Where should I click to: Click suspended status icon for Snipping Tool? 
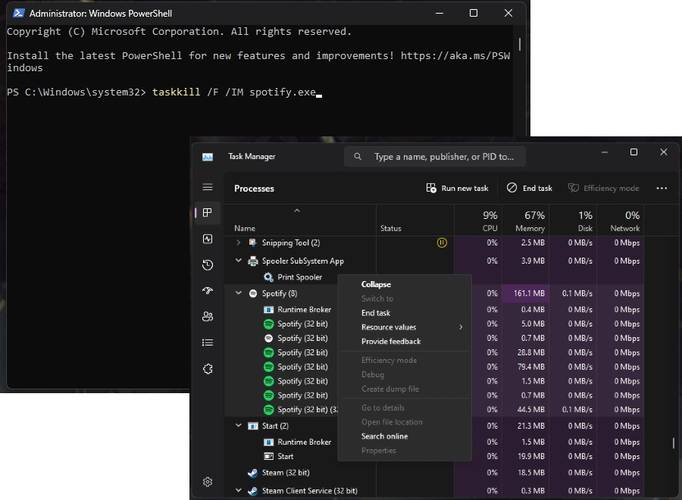441,243
